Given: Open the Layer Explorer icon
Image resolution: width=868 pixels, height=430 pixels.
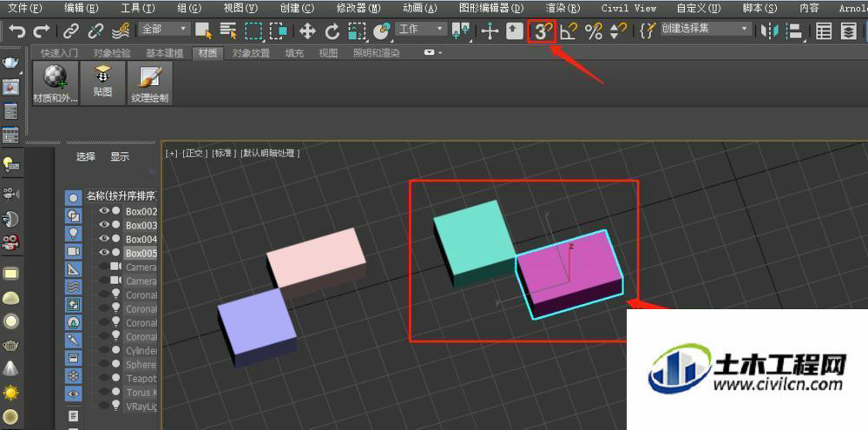Looking at the screenshot, I should [849, 31].
